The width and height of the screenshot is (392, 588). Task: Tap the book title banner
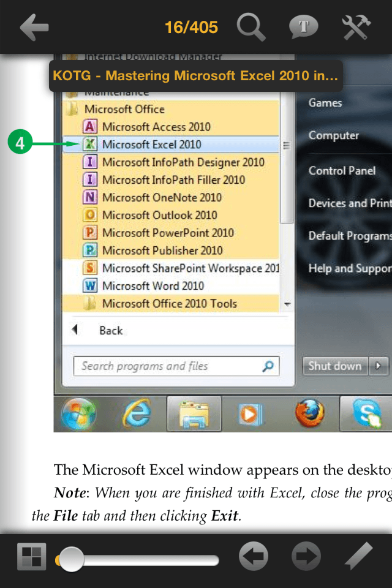click(195, 76)
